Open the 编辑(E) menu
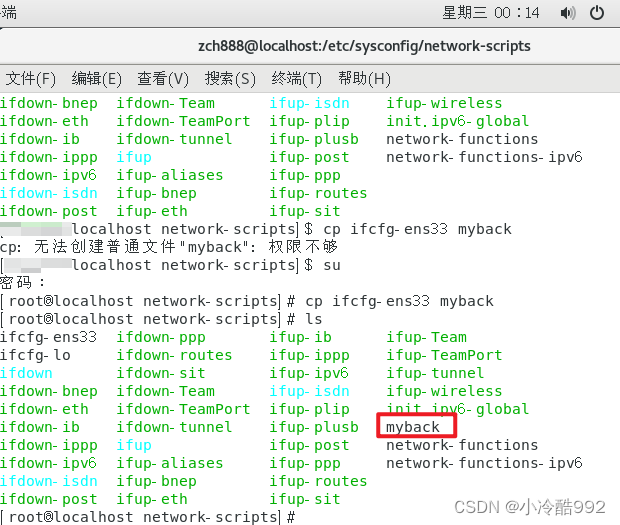Image resolution: width=620 pixels, height=525 pixels. [x=96, y=78]
